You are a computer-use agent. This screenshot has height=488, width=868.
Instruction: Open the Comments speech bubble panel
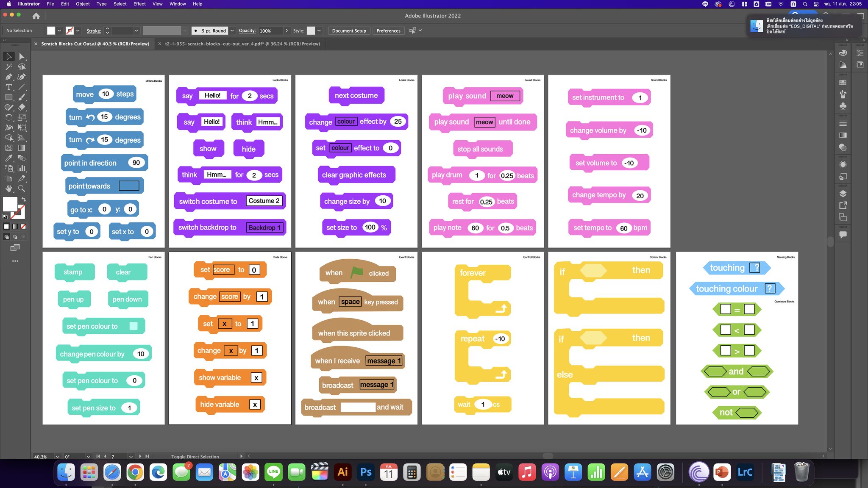(843, 235)
